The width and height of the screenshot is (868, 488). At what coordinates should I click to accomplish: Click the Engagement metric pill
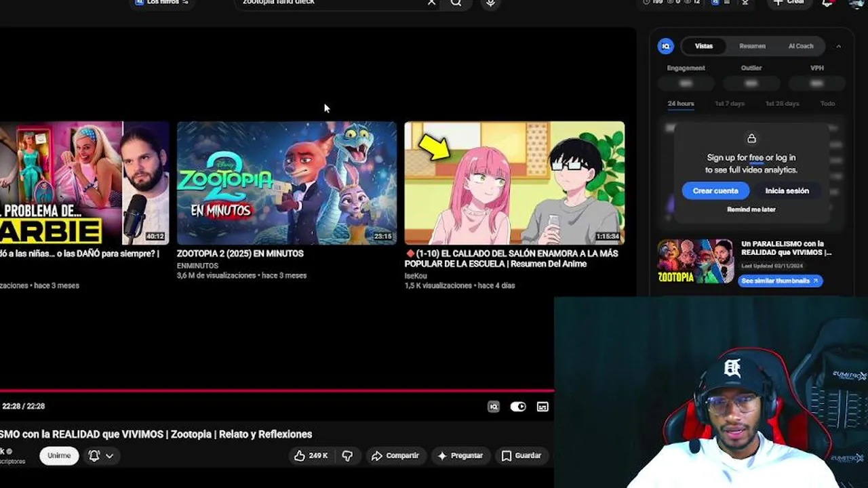tap(686, 83)
